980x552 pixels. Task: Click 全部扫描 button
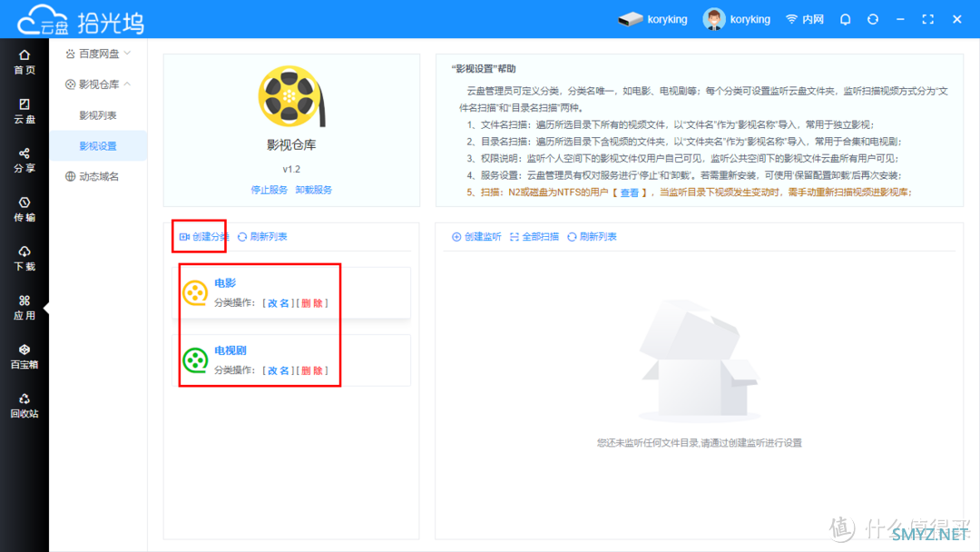[x=534, y=236]
